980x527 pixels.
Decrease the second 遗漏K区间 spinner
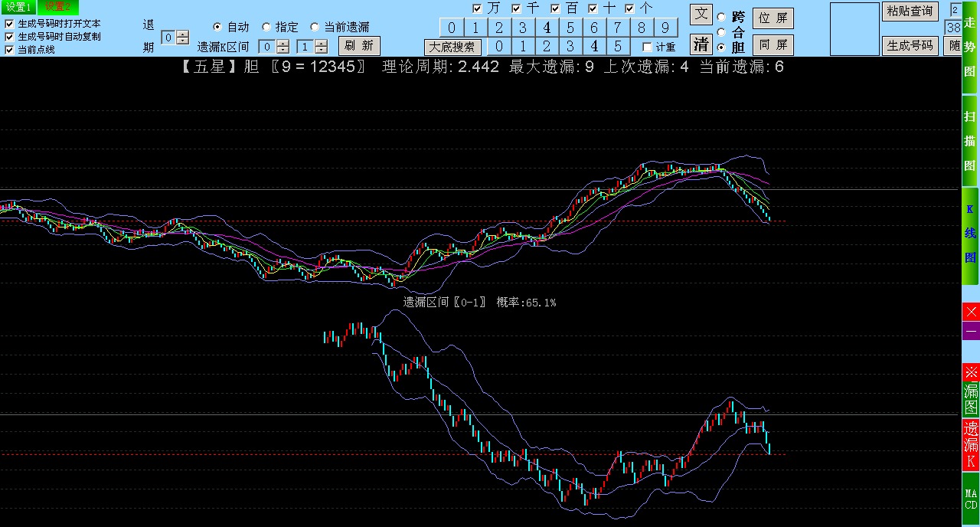[321, 50]
